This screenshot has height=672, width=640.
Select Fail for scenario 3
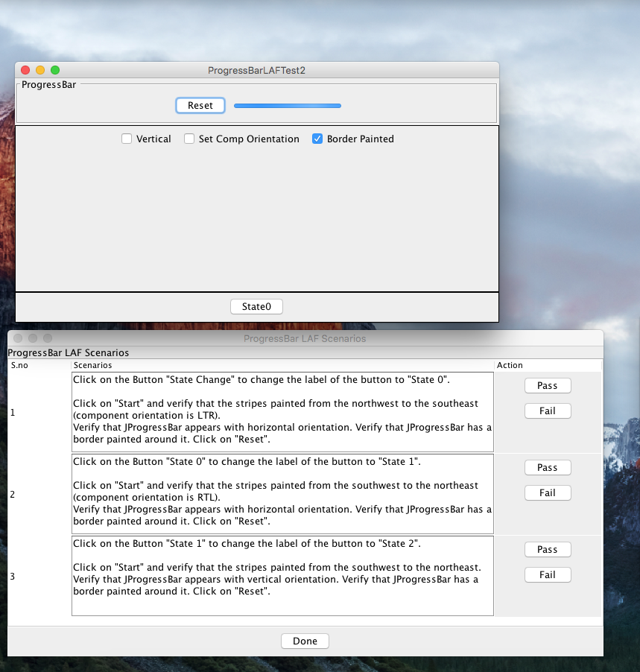548,575
